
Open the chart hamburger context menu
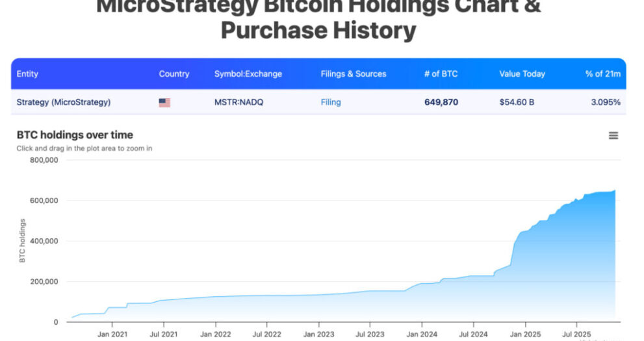coord(613,135)
